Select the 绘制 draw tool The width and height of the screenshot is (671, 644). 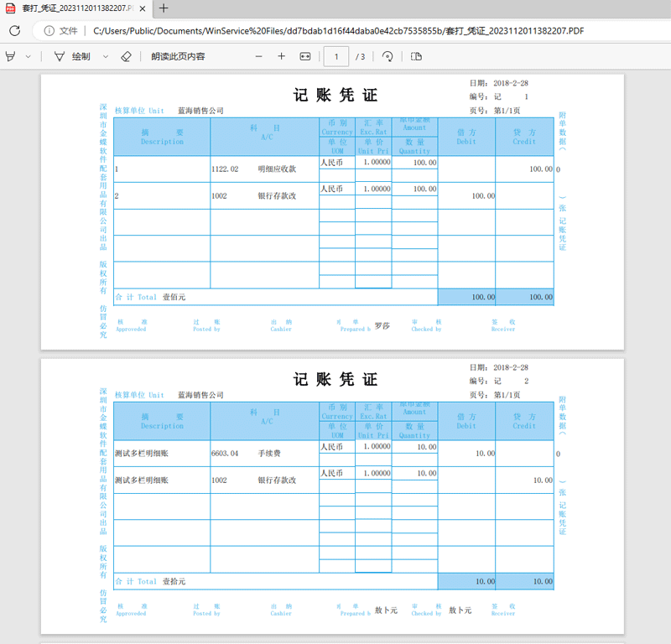[73, 56]
